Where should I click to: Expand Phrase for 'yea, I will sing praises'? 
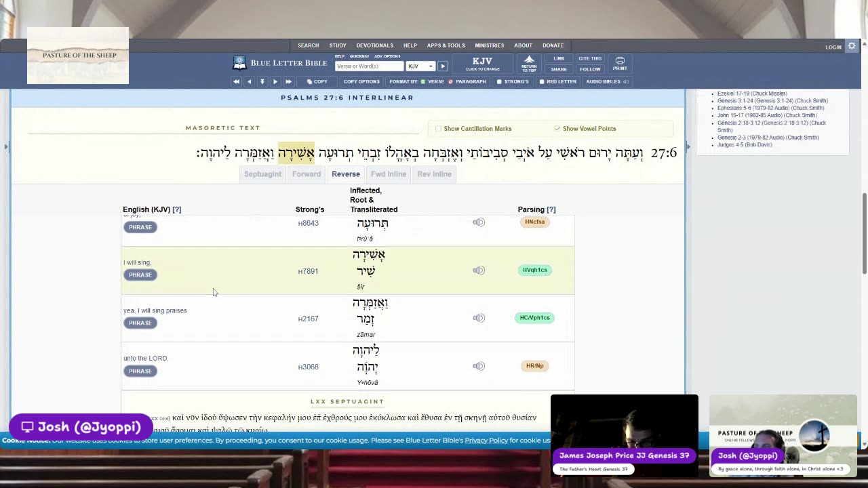click(x=140, y=323)
